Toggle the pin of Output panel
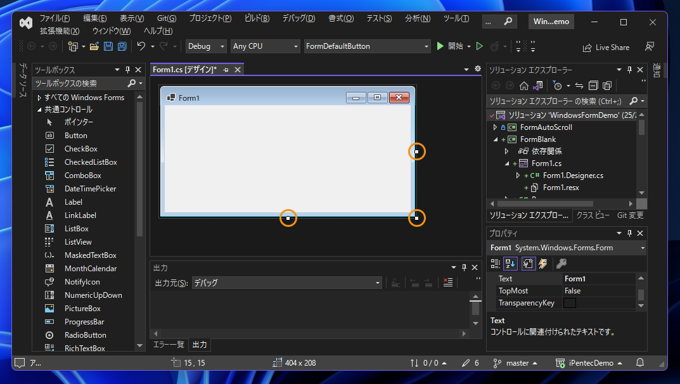The height and width of the screenshot is (384, 680). (464, 268)
